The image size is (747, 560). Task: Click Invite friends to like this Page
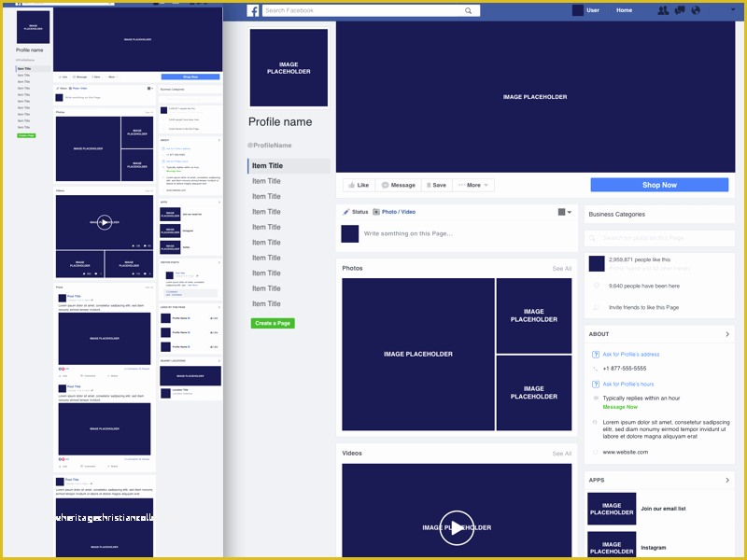coord(643,308)
